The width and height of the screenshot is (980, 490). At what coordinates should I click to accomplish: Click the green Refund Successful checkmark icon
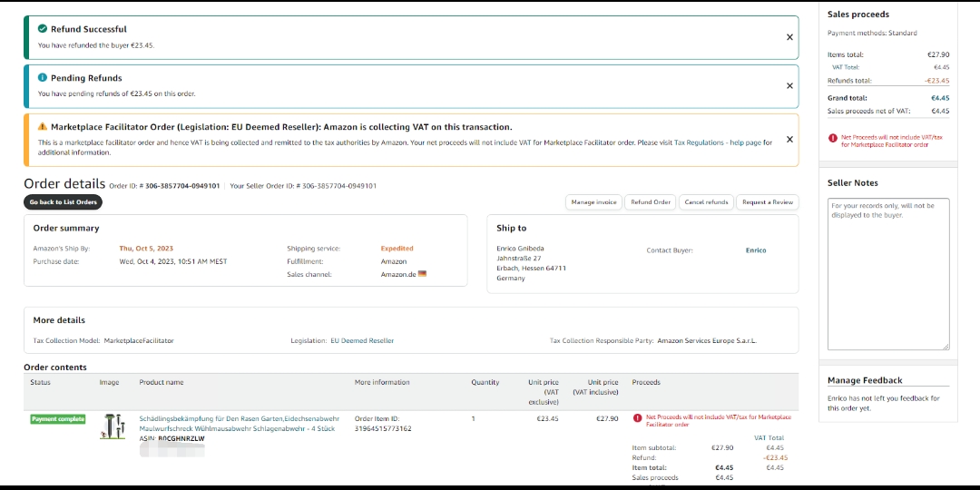43,29
